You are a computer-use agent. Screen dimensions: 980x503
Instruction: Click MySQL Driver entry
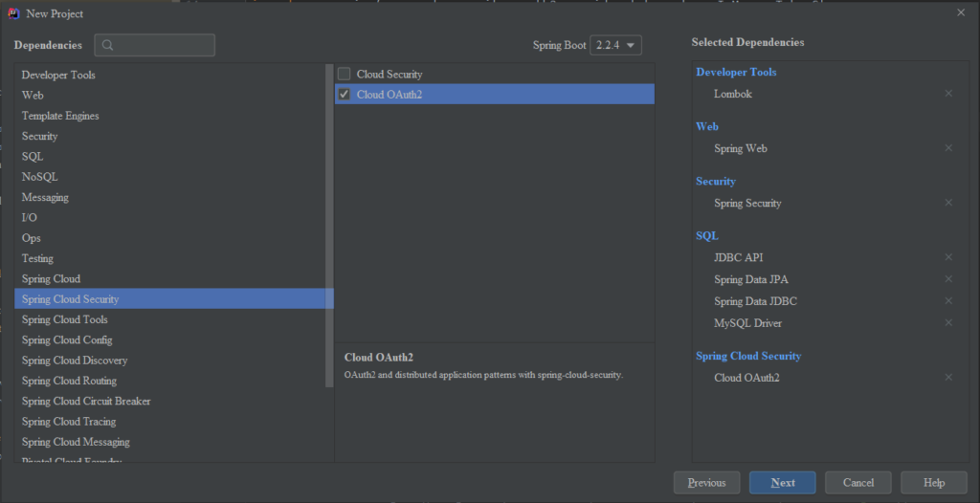(x=748, y=323)
